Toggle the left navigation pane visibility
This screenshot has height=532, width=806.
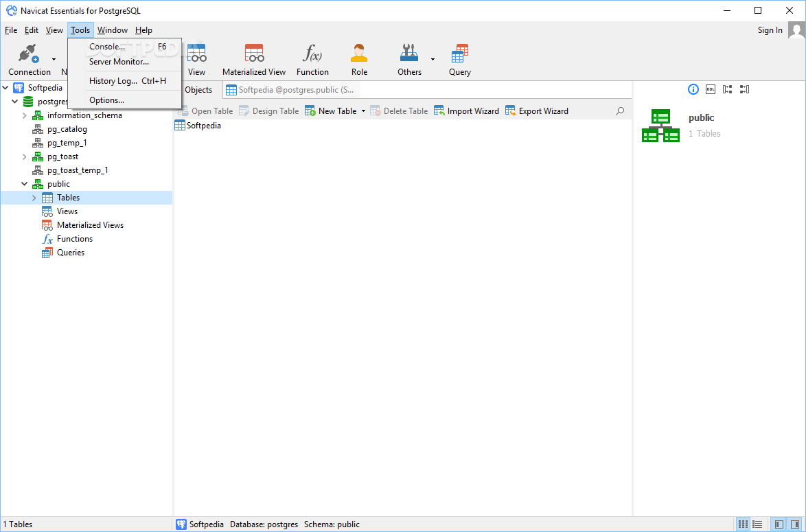pos(779,524)
